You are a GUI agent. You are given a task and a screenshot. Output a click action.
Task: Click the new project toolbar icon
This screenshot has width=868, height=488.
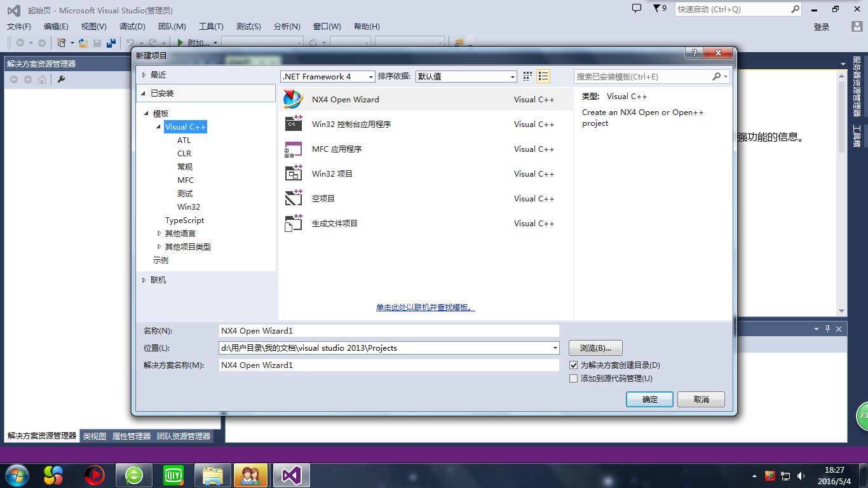[62, 43]
